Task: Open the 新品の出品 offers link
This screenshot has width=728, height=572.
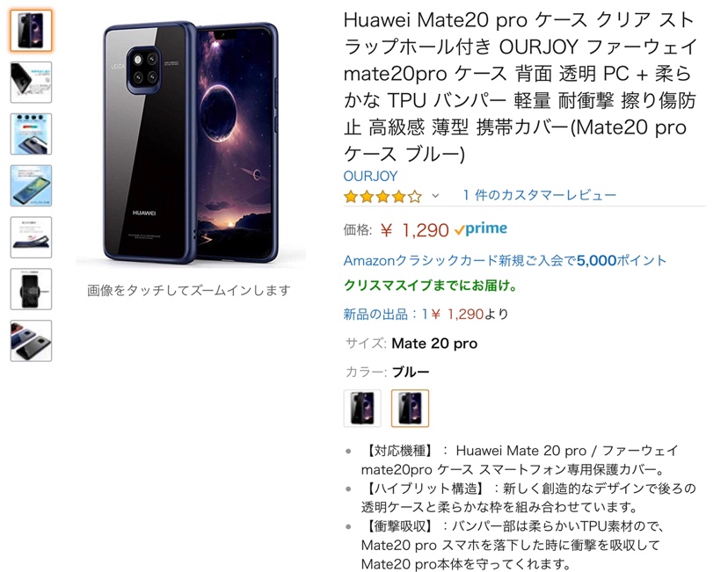Action: coord(426,314)
